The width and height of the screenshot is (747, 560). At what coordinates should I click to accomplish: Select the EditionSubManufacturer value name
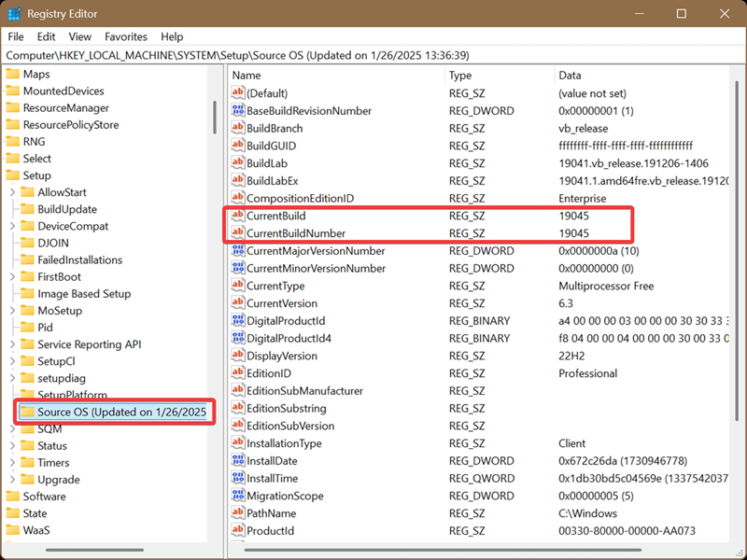click(305, 391)
